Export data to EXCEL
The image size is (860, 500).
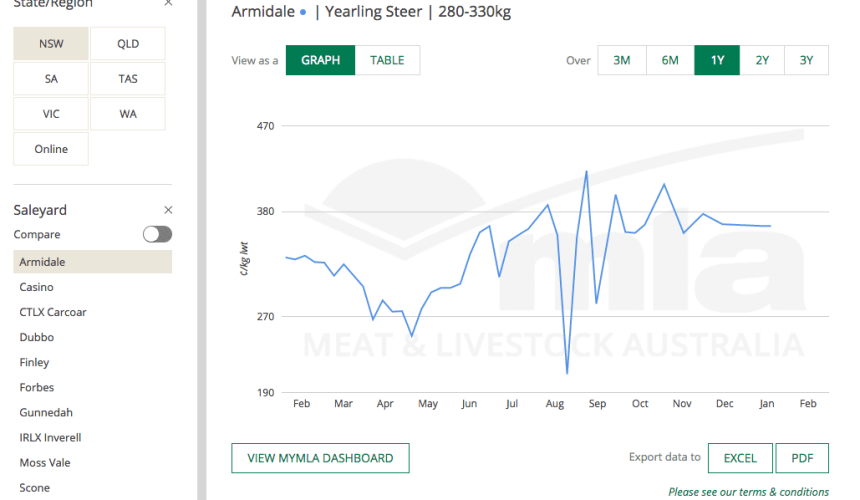click(740, 458)
